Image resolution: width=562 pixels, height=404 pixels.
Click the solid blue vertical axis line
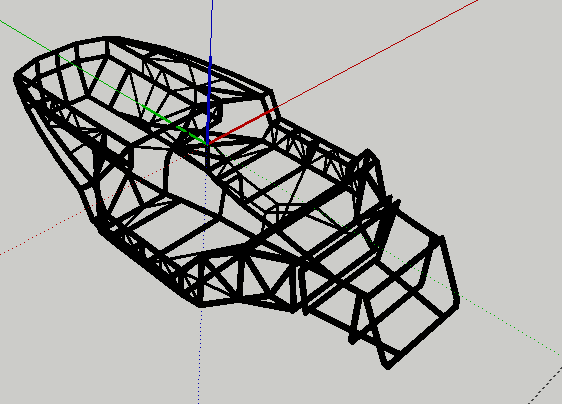(x=210, y=72)
